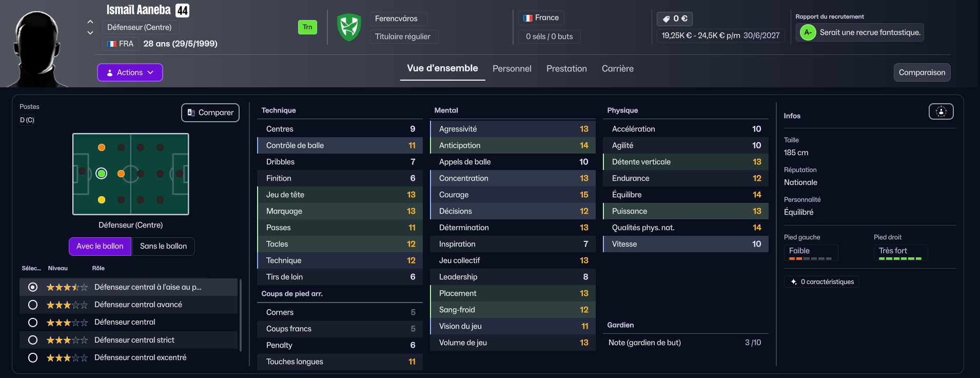980x378 pixels.
Task: Click the Ferencváros club crest icon
Action: tap(349, 27)
